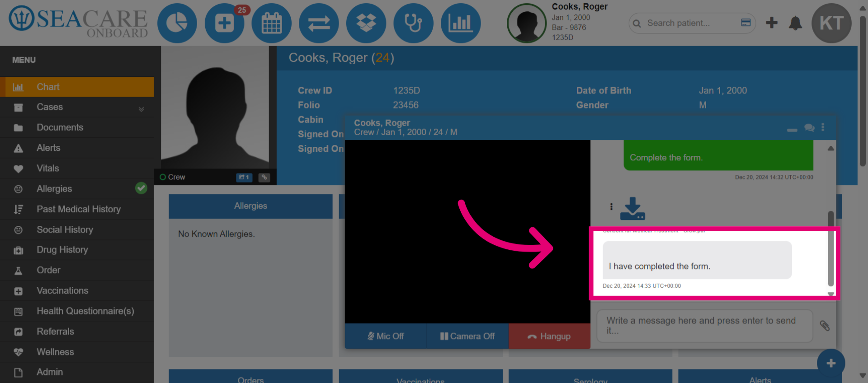Open the pie chart dashboard icon
Screen dimensions: 868x383
coord(177,23)
